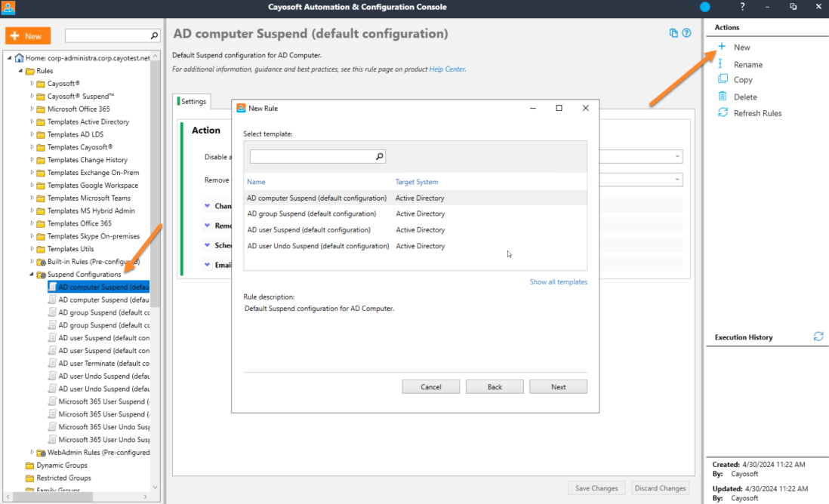Click the Dynamic Groups folder icon
Viewport: 829px width, 504px height.
[29, 466]
